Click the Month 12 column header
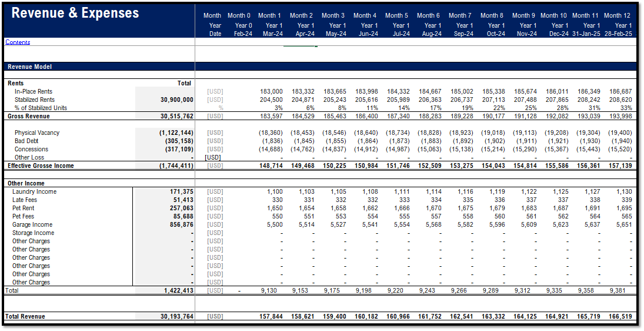This screenshot has width=644, height=331. (x=617, y=16)
